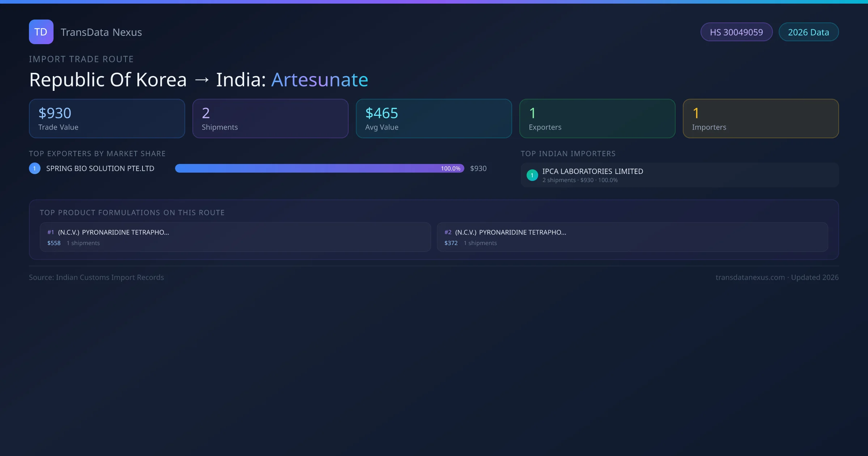Select the $372 PYRONARIDINE formulation card
This screenshot has width=868, height=456.
pyautogui.click(x=633, y=237)
